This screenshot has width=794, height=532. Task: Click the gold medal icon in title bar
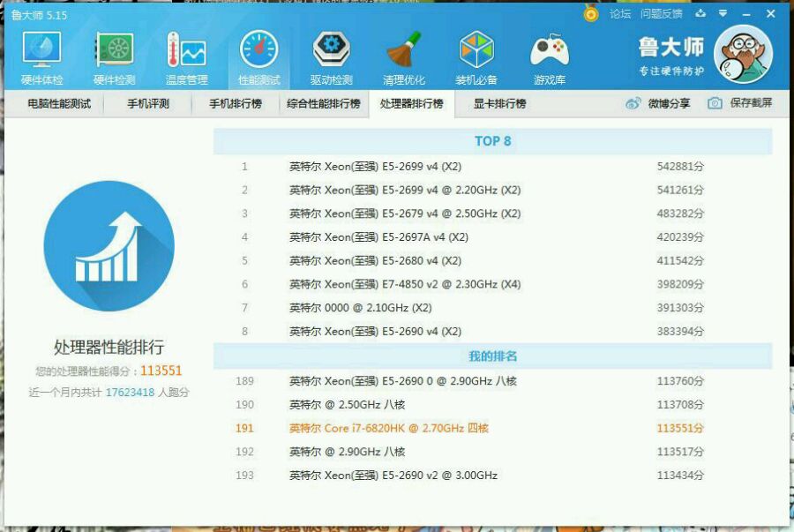[590, 13]
